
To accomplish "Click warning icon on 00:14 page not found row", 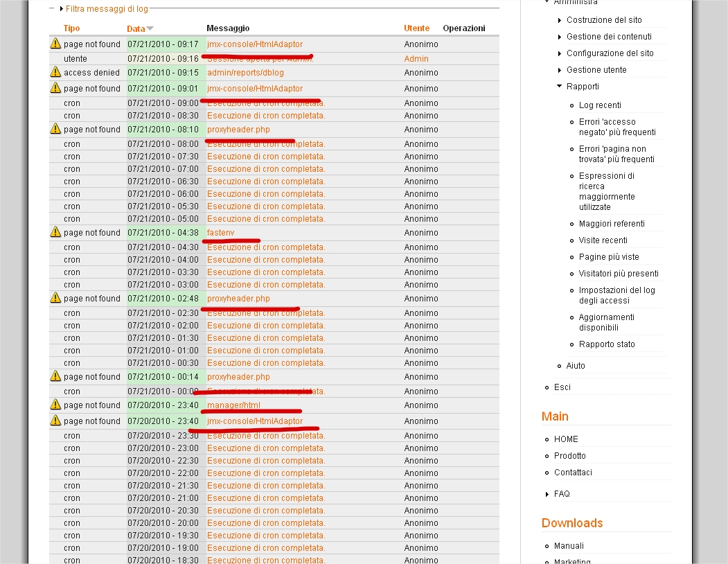I will [55, 376].
